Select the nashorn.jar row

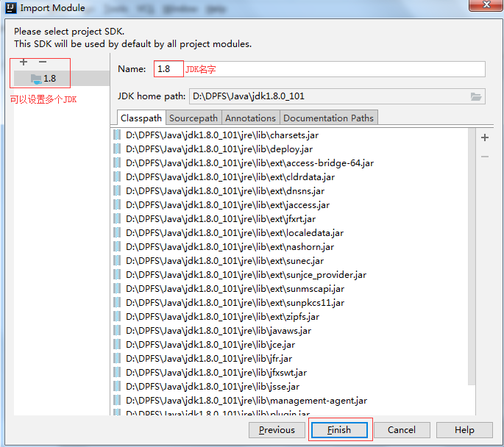click(289, 247)
